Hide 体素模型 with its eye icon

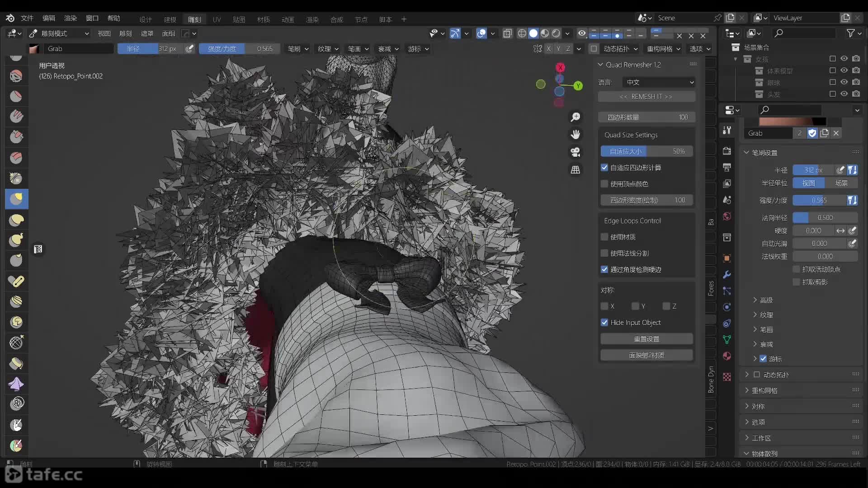[844, 70]
